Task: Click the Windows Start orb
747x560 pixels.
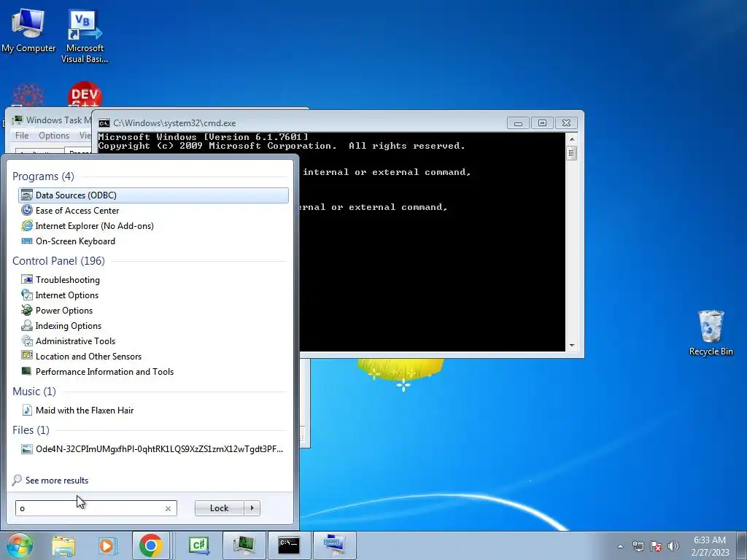Action: point(19,545)
